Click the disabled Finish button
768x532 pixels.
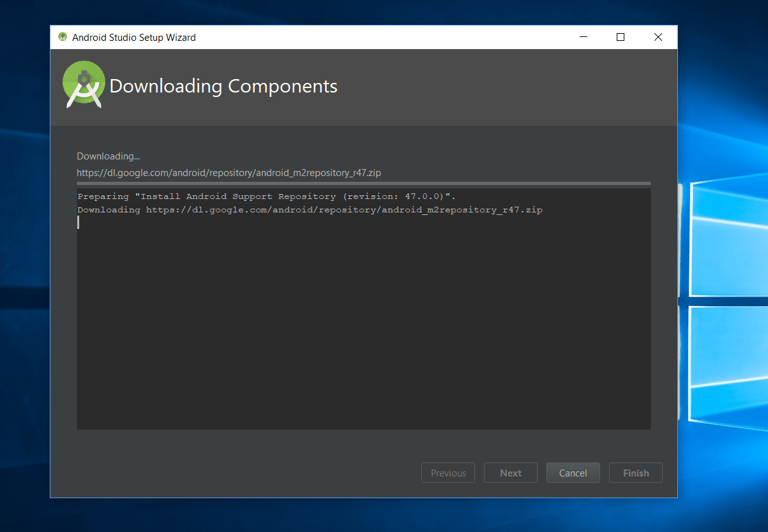coord(636,473)
